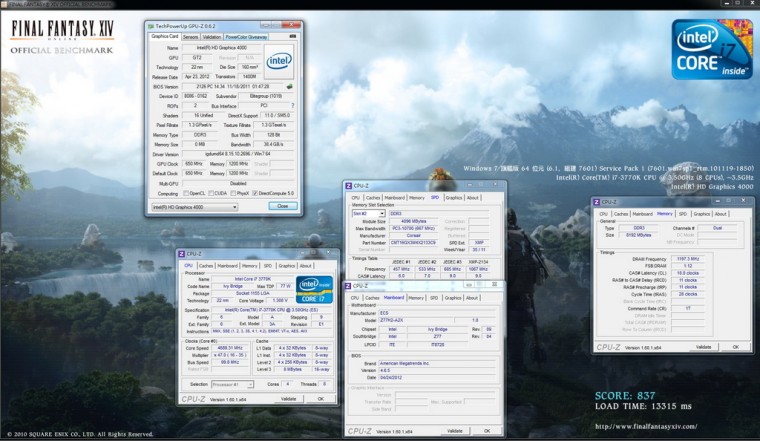Click the GPU-Z screenshot camera icon
This screenshot has width=760, height=441.
pos(294,36)
